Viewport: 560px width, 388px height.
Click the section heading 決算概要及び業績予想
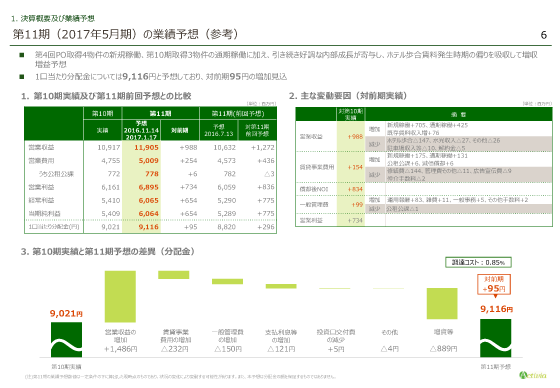click(58, 18)
